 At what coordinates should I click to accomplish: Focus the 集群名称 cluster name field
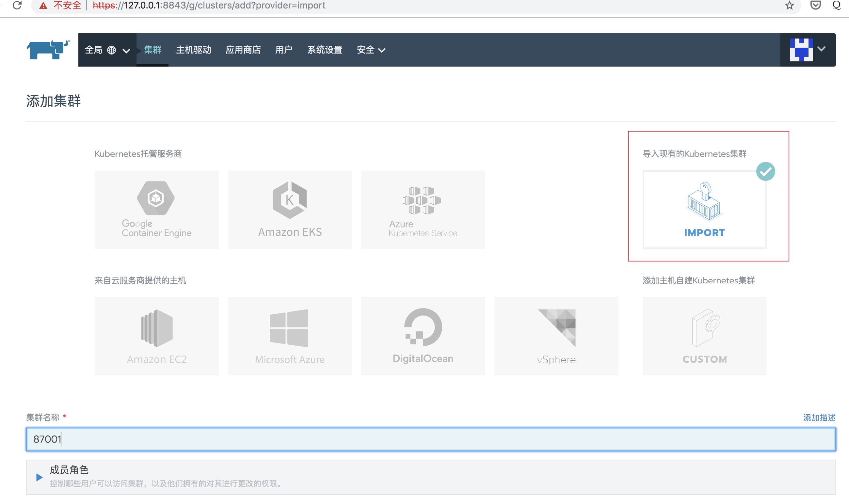click(x=431, y=439)
